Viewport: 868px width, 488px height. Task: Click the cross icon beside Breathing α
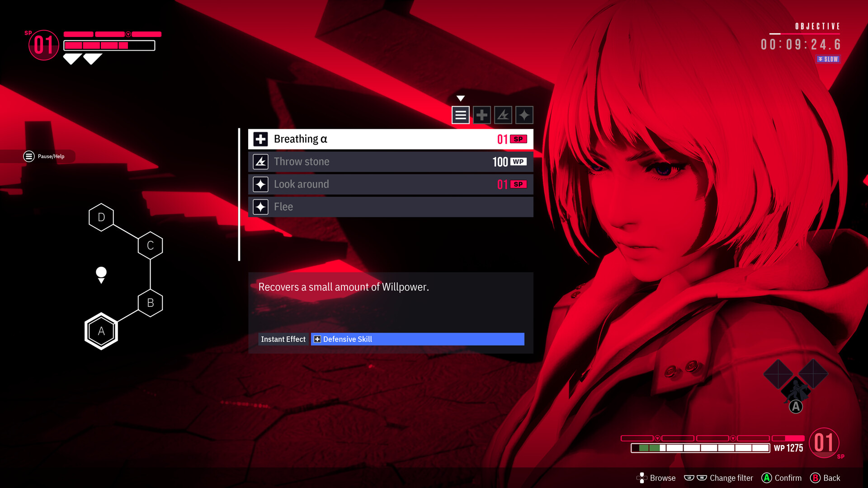tap(260, 139)
